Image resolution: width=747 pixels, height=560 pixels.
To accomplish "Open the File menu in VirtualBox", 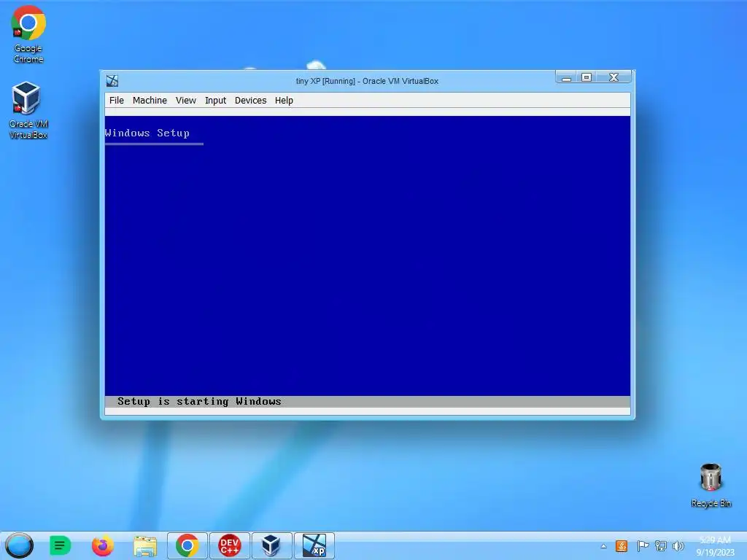I will pyautogui.click(x=116, y=101).
